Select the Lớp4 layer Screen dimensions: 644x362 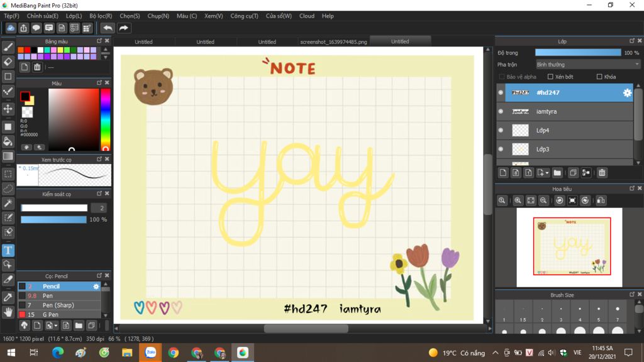569,131
